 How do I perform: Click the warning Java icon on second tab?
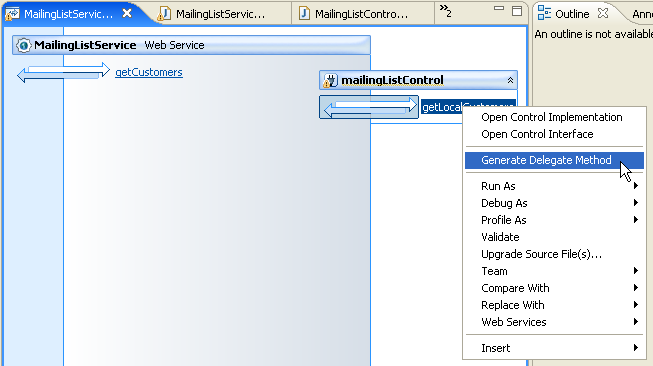[164, 14]
